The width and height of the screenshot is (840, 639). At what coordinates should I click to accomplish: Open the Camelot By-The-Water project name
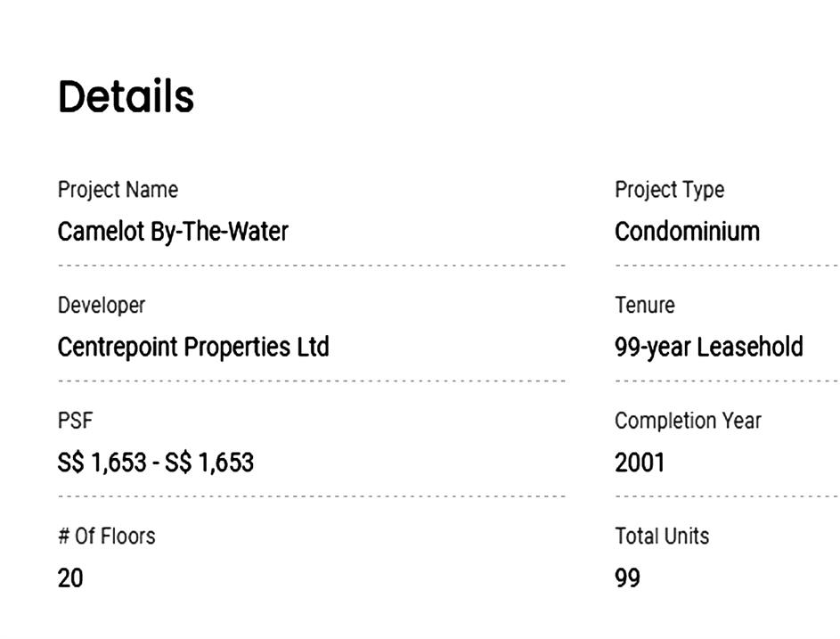point(173,232)
